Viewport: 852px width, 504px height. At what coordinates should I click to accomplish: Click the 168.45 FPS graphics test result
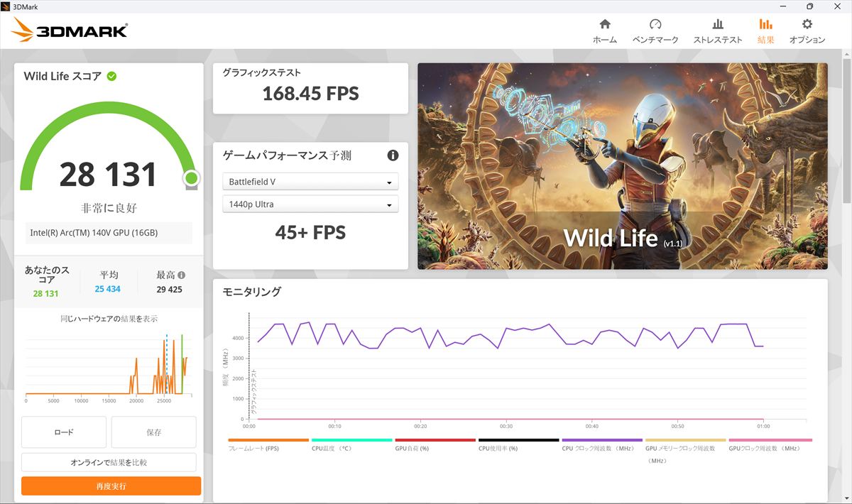(310, 93)
